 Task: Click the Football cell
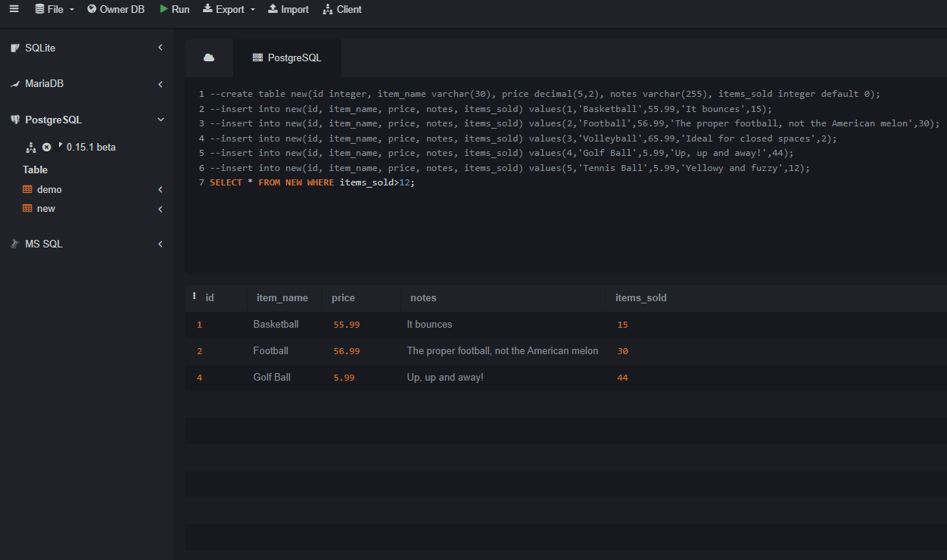tap(271, 350)
